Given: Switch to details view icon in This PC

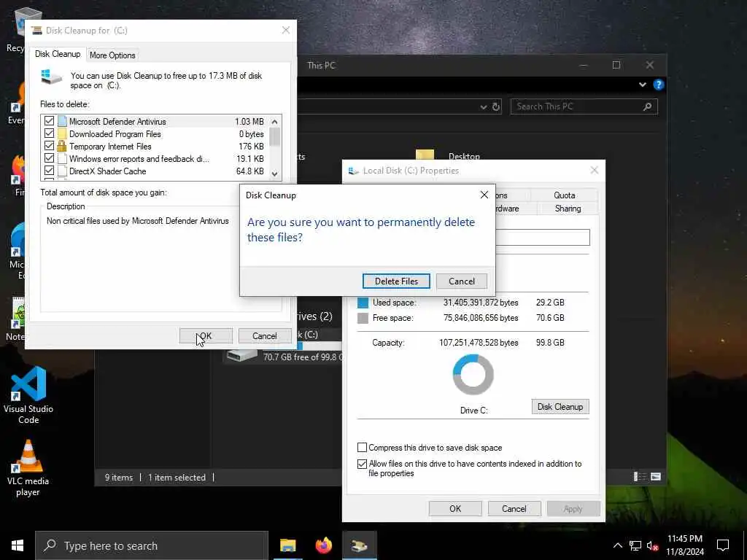Looking at the screenshot, I should tap(640, 477).
